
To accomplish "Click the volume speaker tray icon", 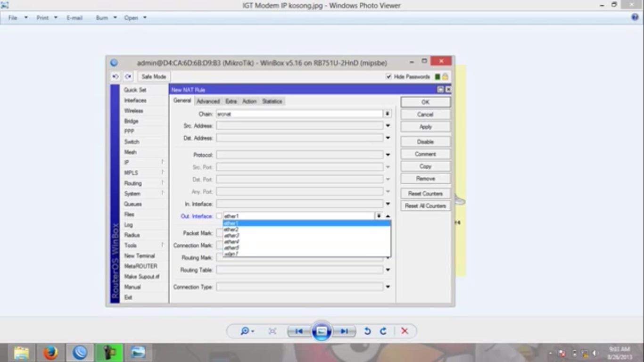I will [x=596, y=353].
